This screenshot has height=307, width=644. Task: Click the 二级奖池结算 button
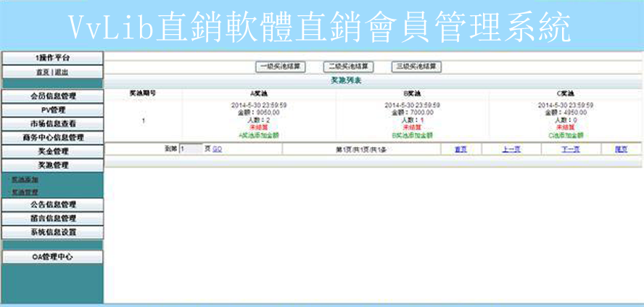pos(348,67)
